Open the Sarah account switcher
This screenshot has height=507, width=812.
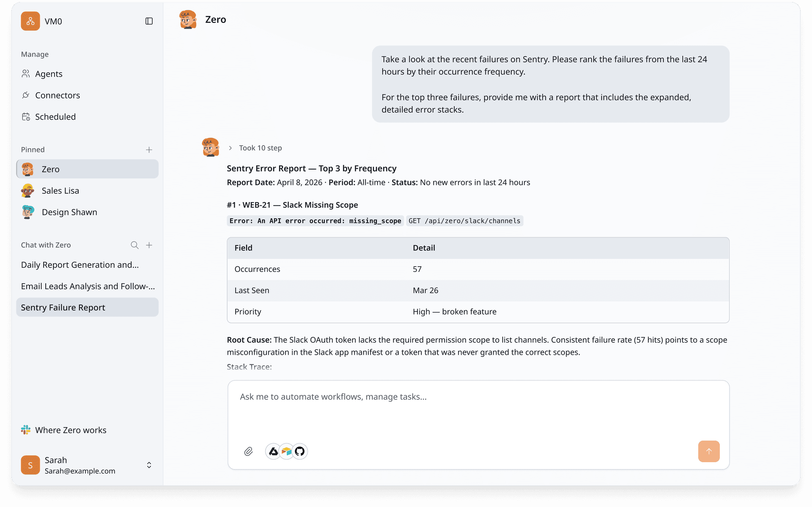149,465
